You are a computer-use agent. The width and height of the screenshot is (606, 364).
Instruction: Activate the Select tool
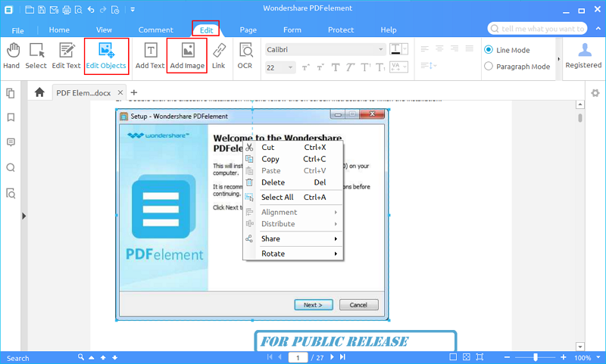[36, 56]
